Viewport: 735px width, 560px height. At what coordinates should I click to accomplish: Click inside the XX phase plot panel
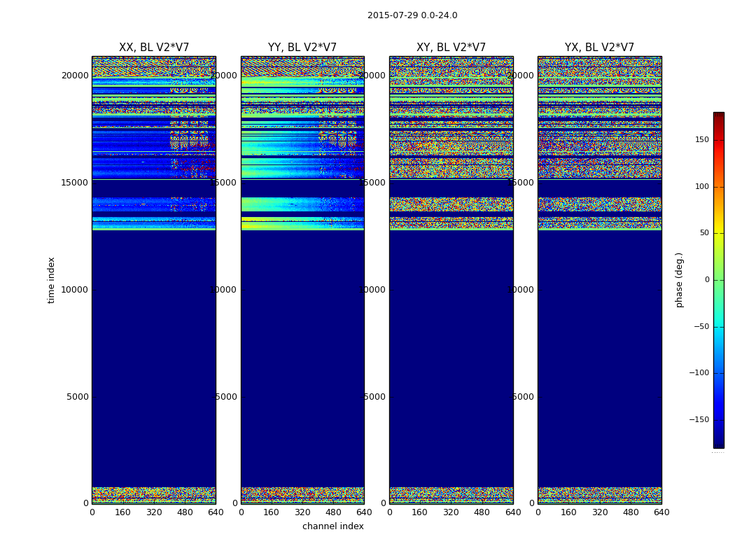pyautogui.click(x=154, y=350)
